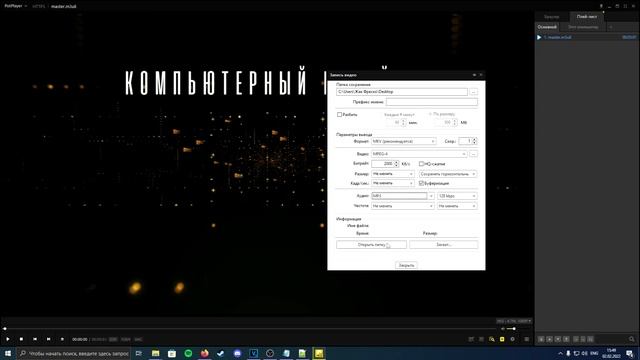Image resolution: width=640 pixels, height=360 pixels.
Task: Click the Windows search box on taskbar
Action: [x=74, y=353]
